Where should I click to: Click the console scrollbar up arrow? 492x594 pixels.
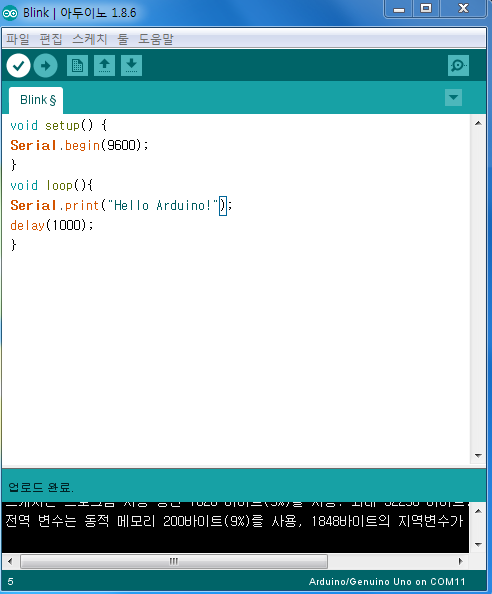pyautogui.click(x=478, y=511)
